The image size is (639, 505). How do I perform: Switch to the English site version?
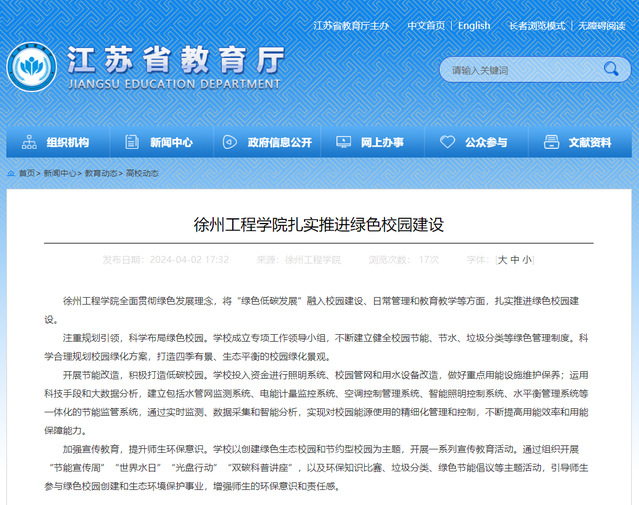[474, 25]
